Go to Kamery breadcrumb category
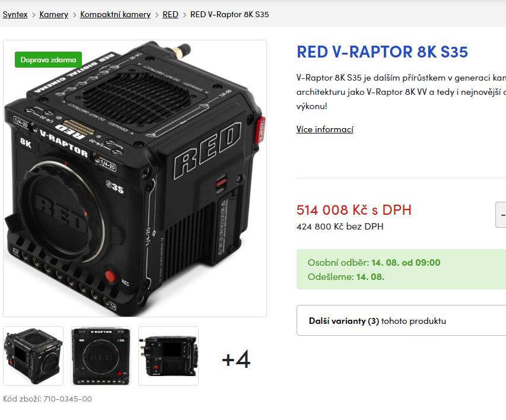506x420 pixels. click(53, 14)
